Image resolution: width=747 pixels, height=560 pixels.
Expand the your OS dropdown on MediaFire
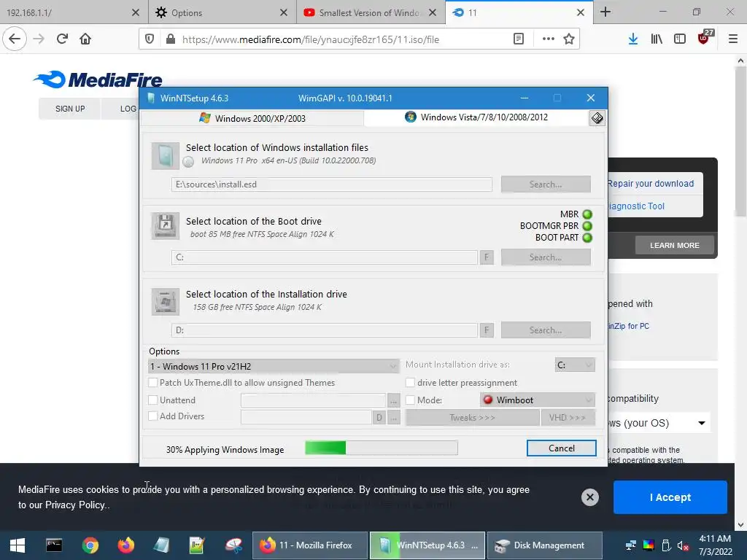[659, 423]
